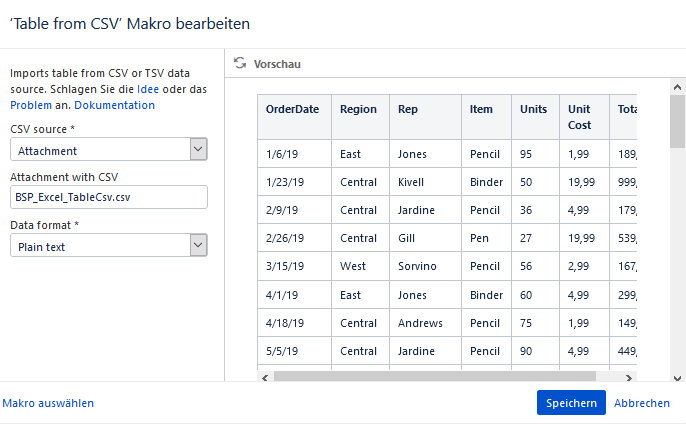
Task: Open the Data format dropdown arrow
Action: [x=198, y=245]
